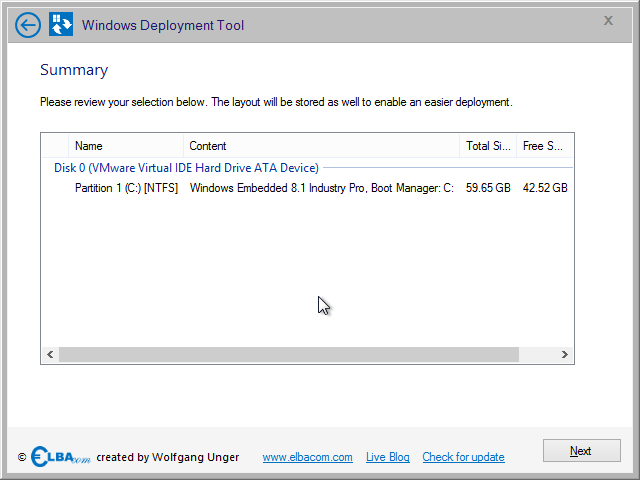
Task: Click the Summary heading
Action: coord(74,70)
